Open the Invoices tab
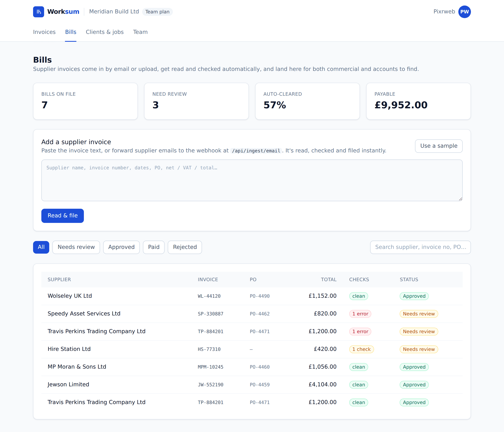 44,32
